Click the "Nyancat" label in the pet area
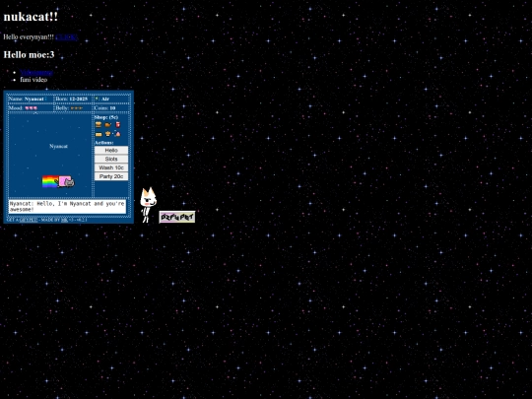532x399 pixels. click(58, 146)
